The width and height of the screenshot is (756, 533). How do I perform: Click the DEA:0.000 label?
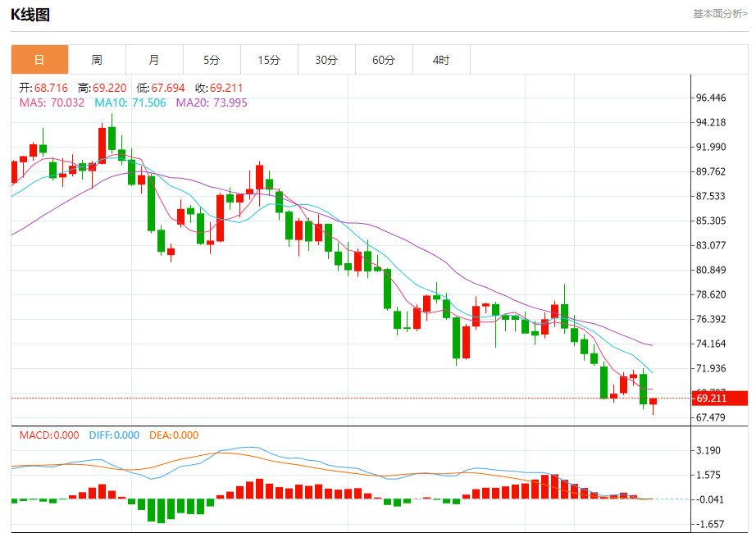[x=174, y=435]
